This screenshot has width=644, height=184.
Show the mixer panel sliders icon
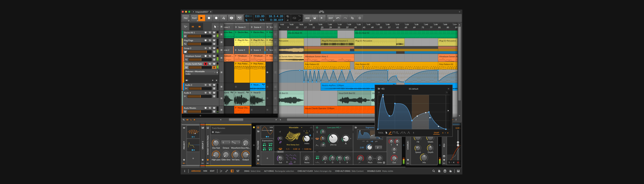click(238, 171)
